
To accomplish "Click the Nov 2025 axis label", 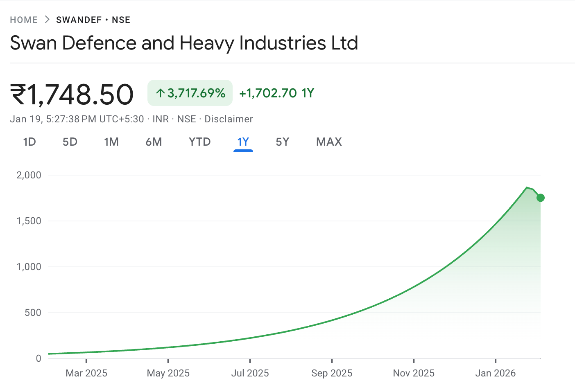I will [x=414, y=373].
